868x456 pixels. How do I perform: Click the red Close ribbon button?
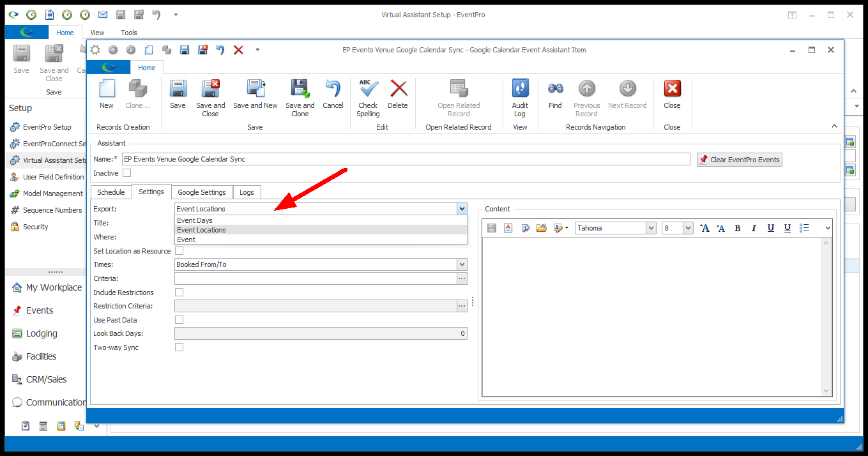tap(672, 94)
